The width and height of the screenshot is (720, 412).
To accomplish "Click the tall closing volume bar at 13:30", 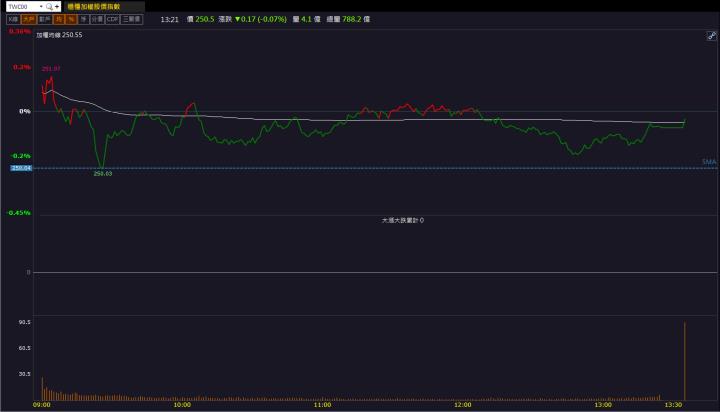I will 685,361.
